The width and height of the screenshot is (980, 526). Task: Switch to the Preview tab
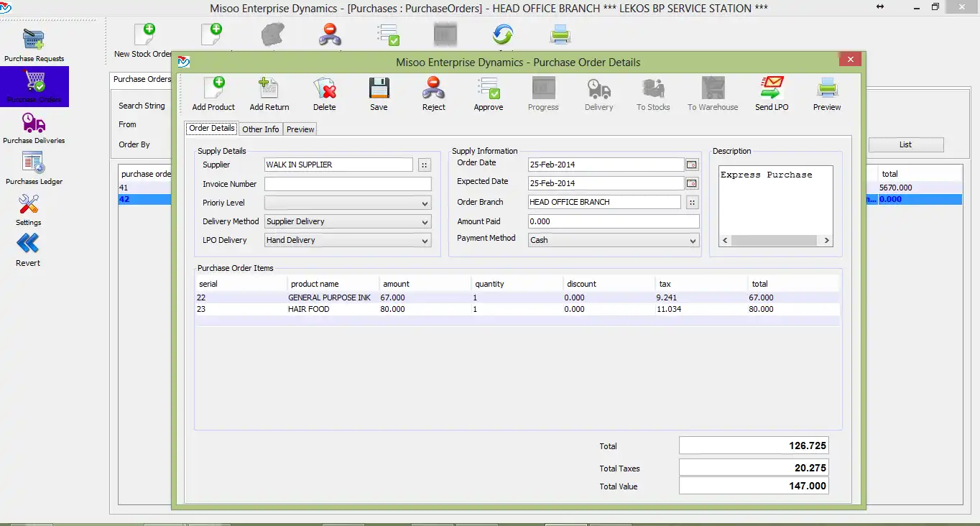click(300, 129)
